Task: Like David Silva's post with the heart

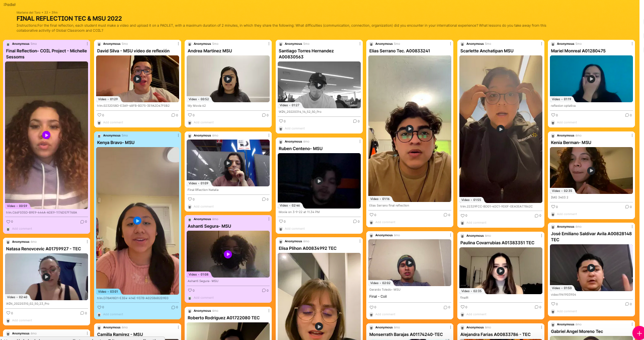Action: (99, 115)
